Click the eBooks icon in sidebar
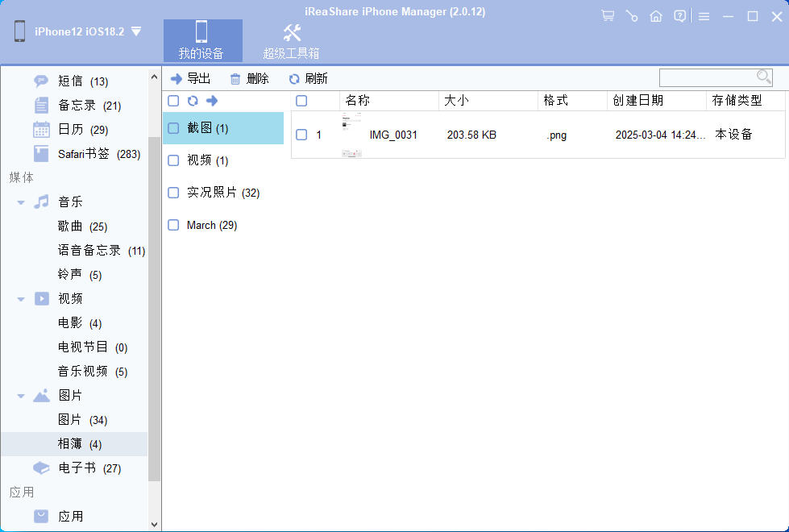 click(x=41, y=468)
